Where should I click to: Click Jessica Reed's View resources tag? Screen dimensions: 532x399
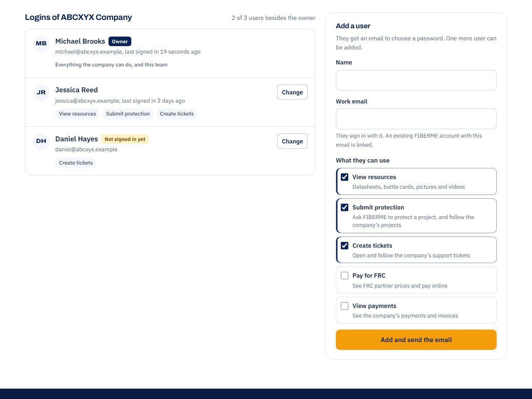(x=77, y=114)
